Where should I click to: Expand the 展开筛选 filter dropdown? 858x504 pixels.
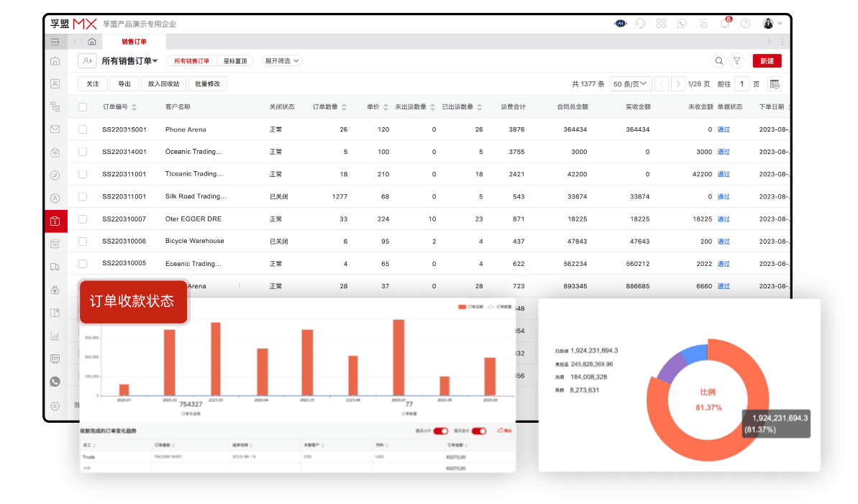pos(282,61)
